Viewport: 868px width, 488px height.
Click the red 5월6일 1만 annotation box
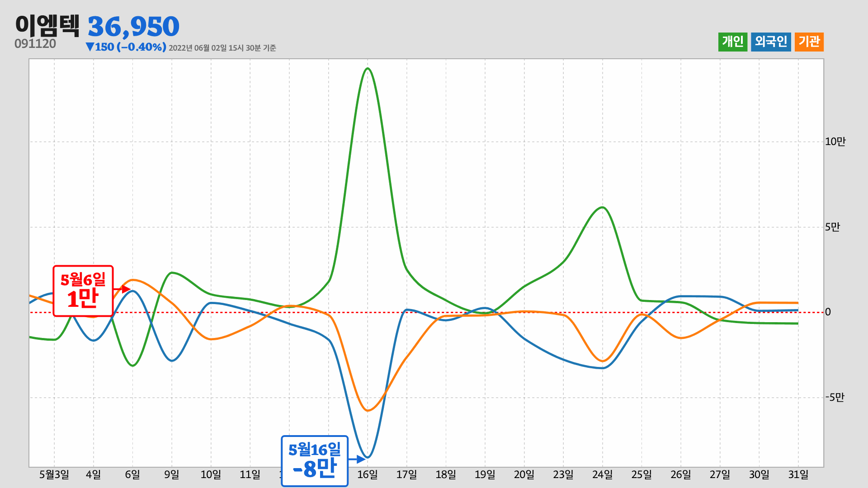[83, 291]
